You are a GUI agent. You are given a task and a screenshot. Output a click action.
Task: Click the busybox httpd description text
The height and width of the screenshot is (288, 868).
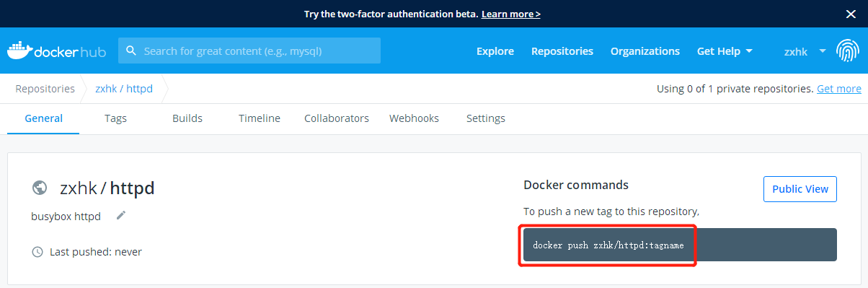click(66, 216)
